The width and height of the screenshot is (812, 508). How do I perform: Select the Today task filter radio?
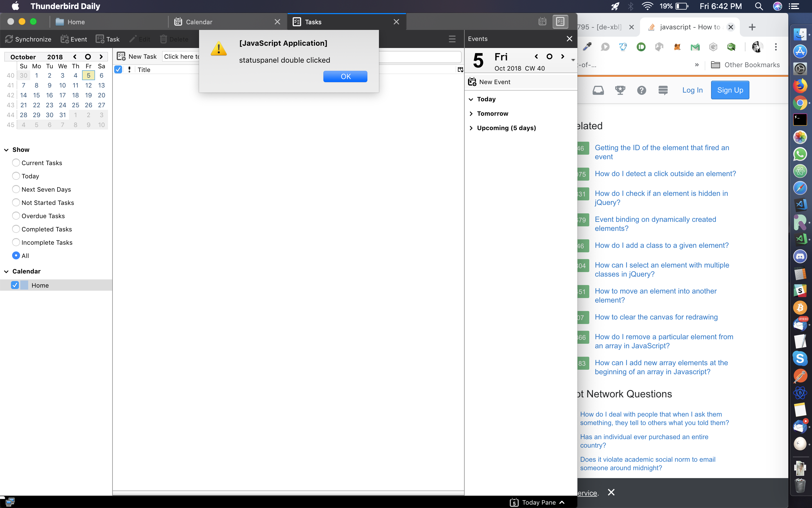[16, 176]
